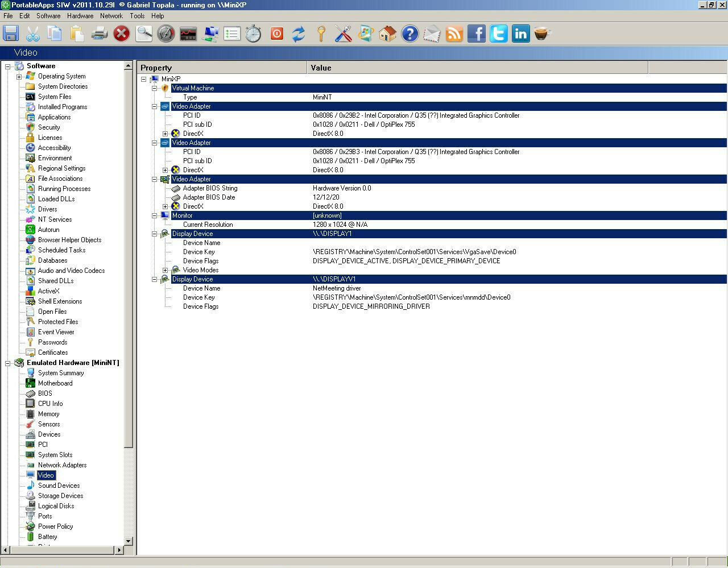Select Drivers in the sidebar tree
Viewport: 728px width, 568px height.
pyautogui.click(x=47, y=209)
